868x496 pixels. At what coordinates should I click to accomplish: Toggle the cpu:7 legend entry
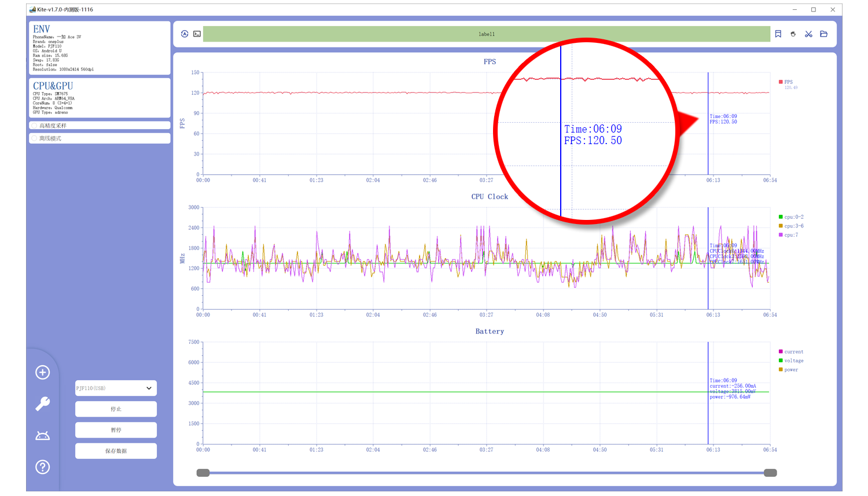pos(788,235)
